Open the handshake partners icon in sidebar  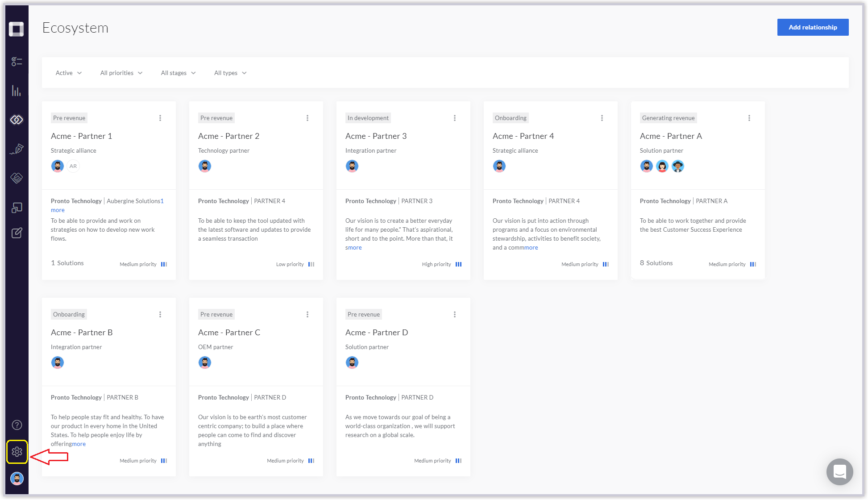pos(17,178)
